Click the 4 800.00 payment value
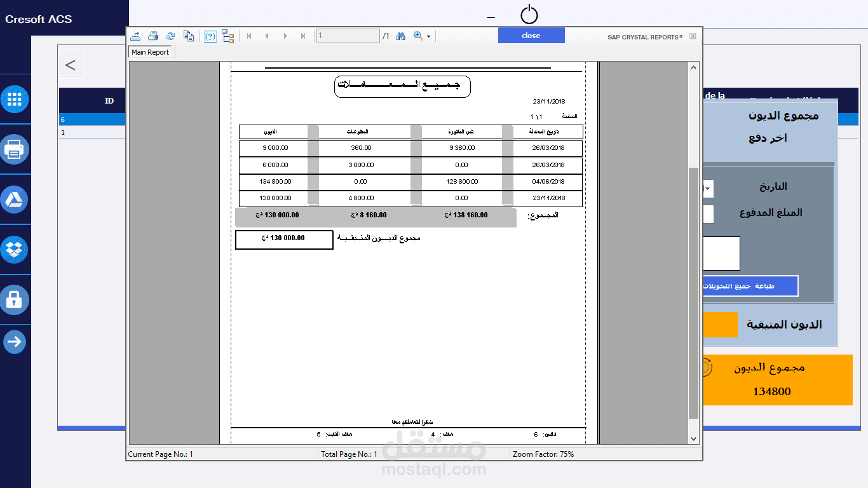868x488 pixels. point(362,198)
